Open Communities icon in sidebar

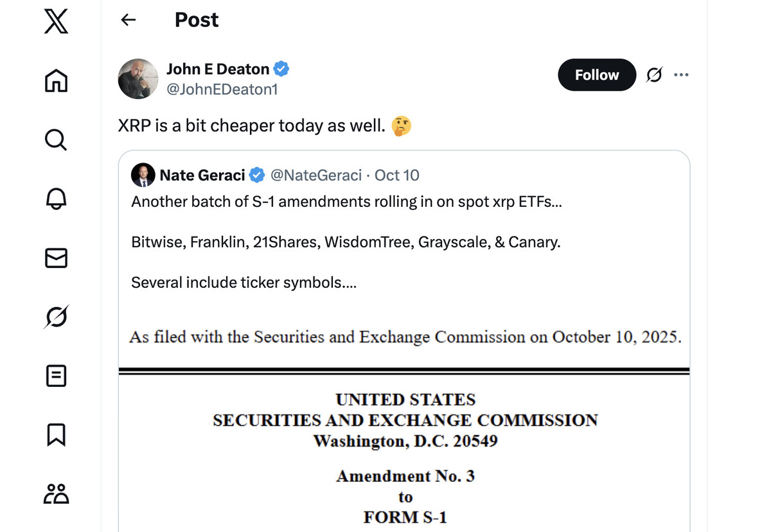[56, 493]
